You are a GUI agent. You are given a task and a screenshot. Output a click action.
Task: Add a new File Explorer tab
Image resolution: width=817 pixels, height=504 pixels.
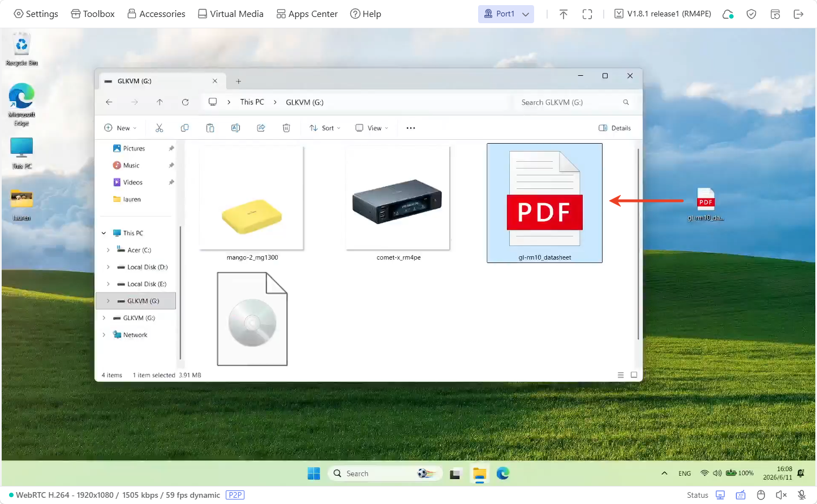click(x=238, y=81)
